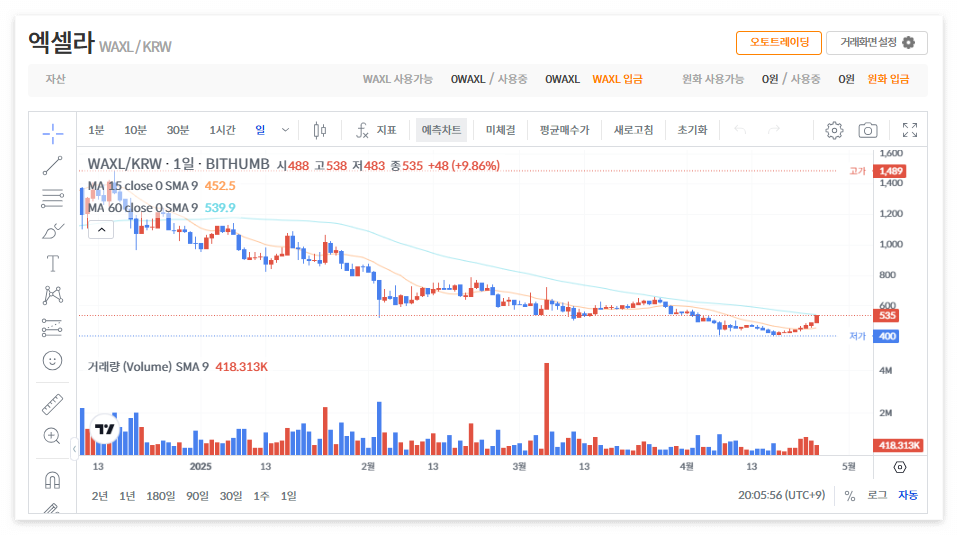Screen dimensions: 958x535
Task: Set chart range to 1일
Action: pos(288,496)
